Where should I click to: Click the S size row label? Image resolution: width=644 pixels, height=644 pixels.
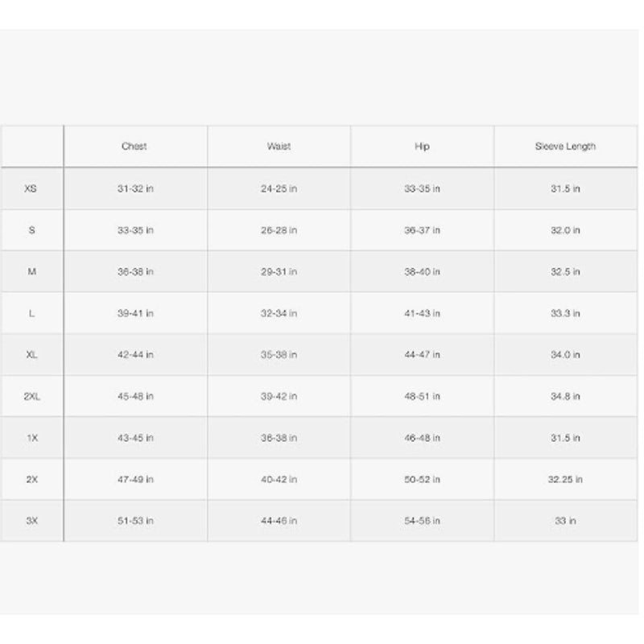(x=31, y=230)
